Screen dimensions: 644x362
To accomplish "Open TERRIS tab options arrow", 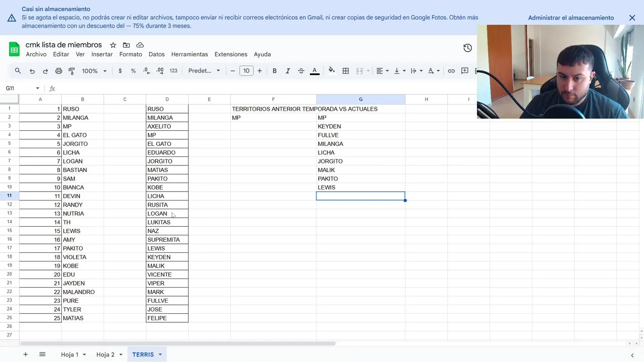I will point(160,354).
